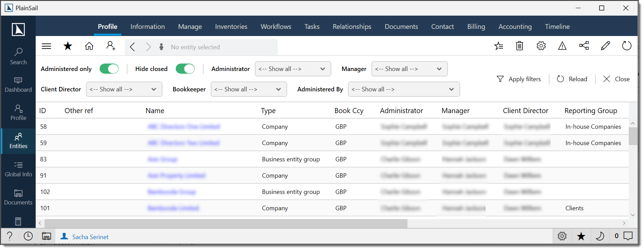Viewport: 644px width, 250px height.
Task: Switch to the Relationships tab
Action: tap(352, 26)
